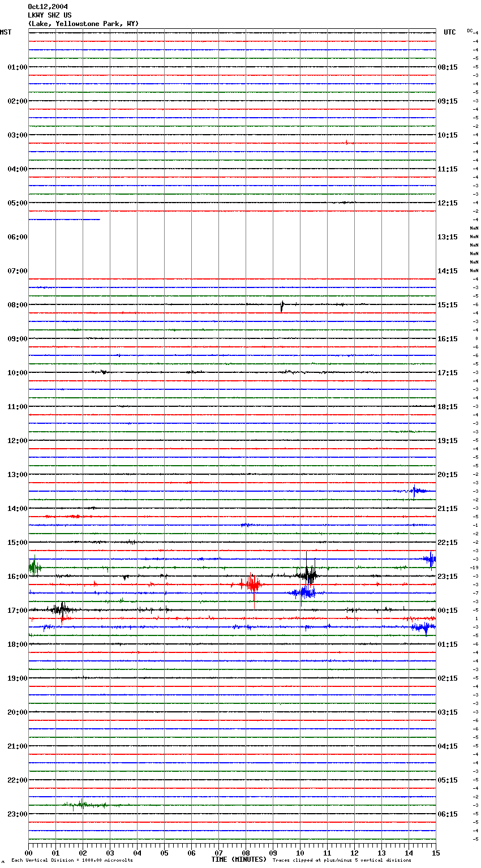Screen dimensions: 481x868
Task: Select the 03:00 MST time label
Action: tap(18, 135)
